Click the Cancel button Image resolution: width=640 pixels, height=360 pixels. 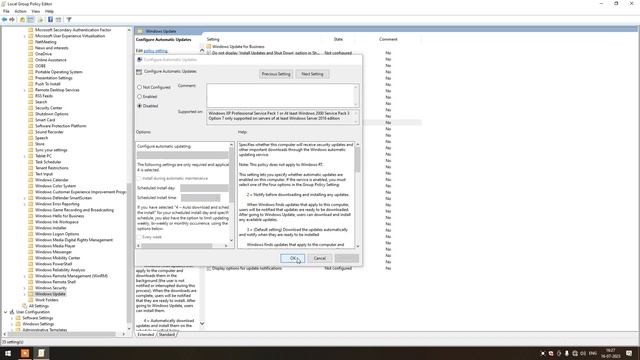pyautogui.click(x=320, y=258)
